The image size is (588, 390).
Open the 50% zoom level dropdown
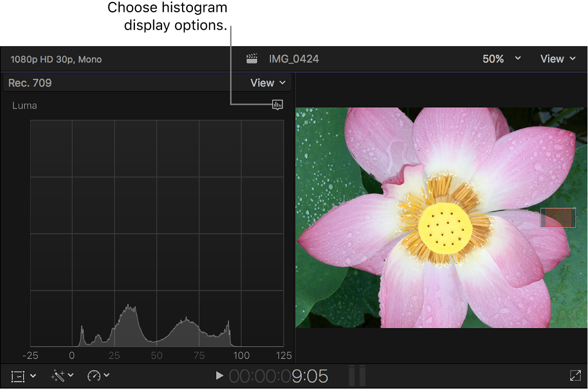(502, 58)
